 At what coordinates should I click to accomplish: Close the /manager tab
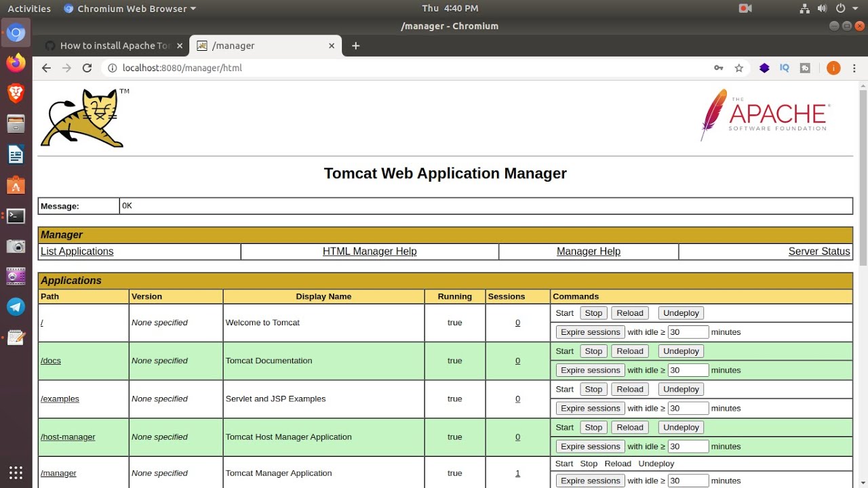[x=331, y=45]
